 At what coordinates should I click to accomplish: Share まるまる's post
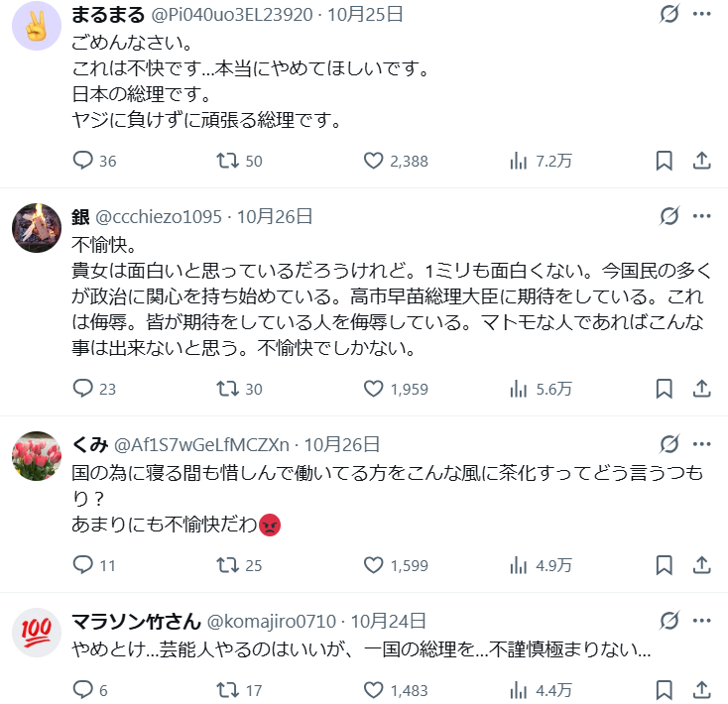(x=700, y=161)
